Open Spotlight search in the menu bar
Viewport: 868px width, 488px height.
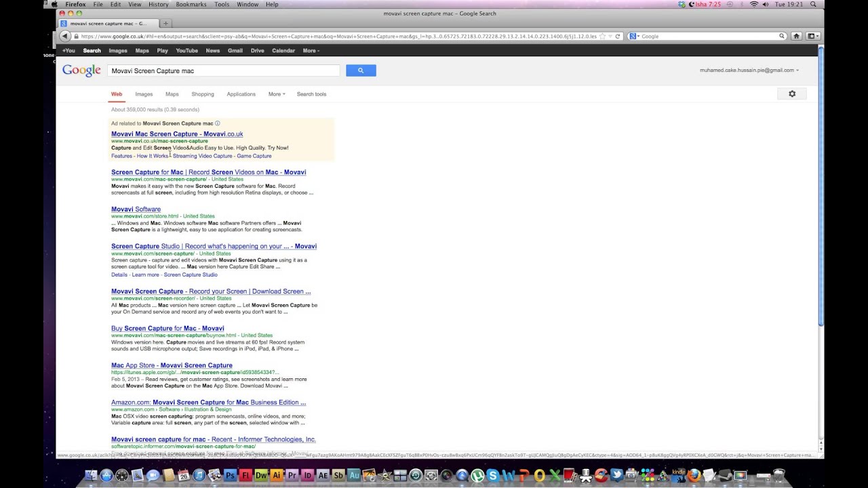click(x=814, y=4)
